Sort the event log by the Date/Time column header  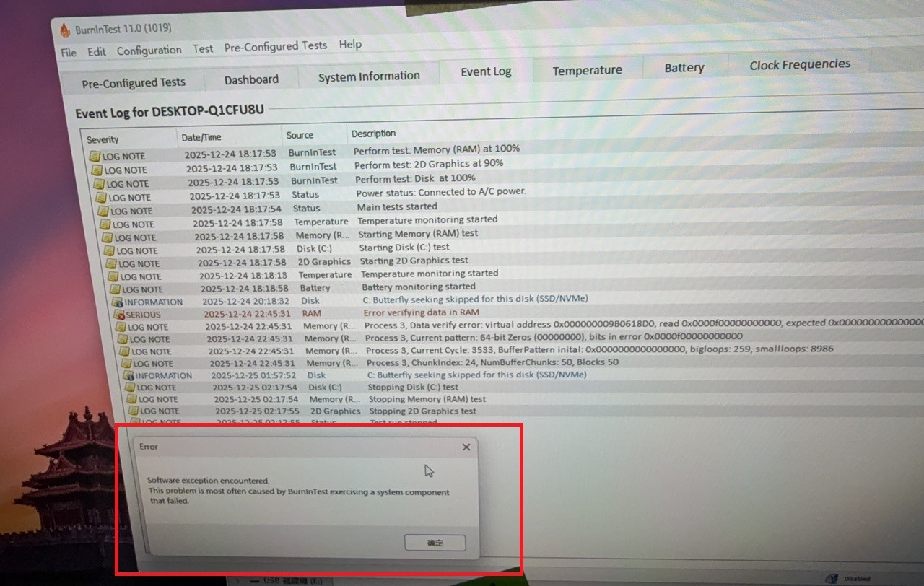(x=230, y=137)
